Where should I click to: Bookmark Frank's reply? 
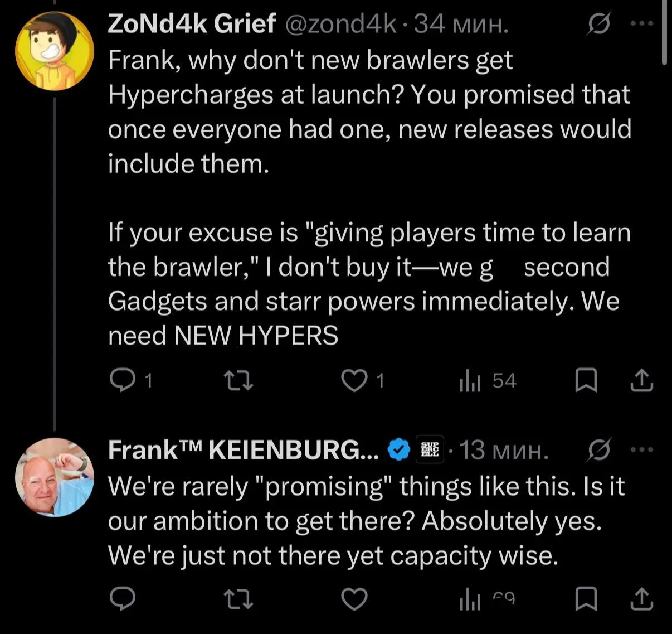coord(586,599)
